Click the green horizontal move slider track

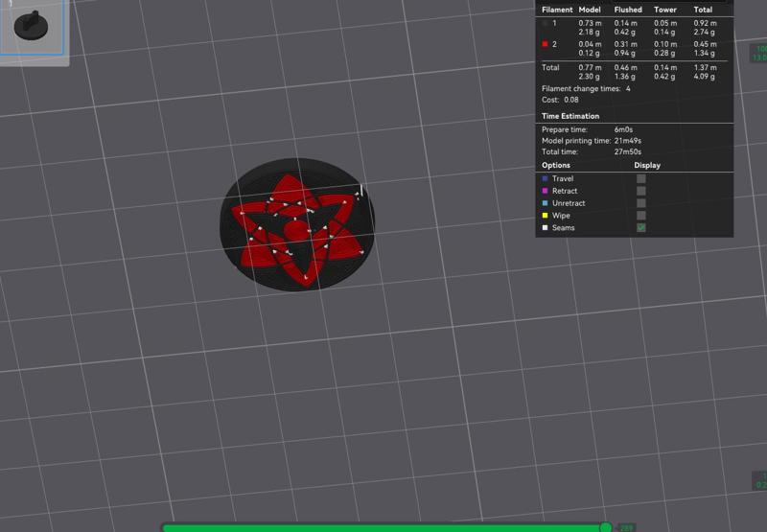coord(384,528)
